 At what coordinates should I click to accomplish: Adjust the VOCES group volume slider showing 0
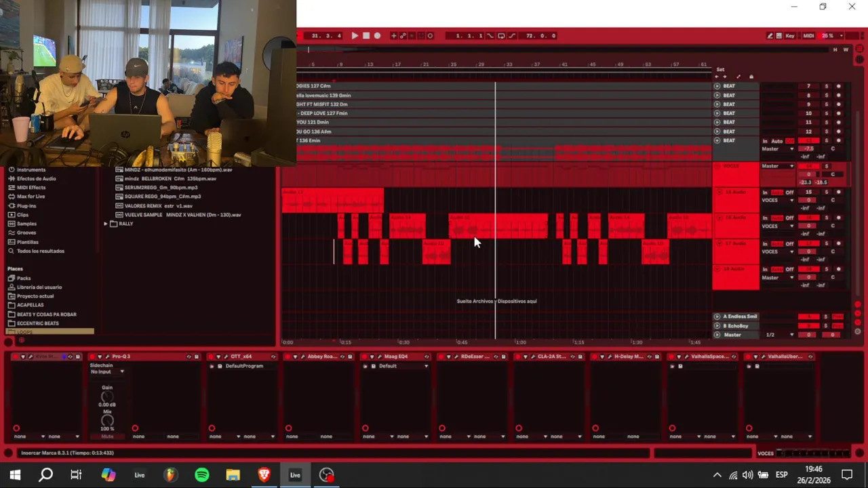[809, 174]
